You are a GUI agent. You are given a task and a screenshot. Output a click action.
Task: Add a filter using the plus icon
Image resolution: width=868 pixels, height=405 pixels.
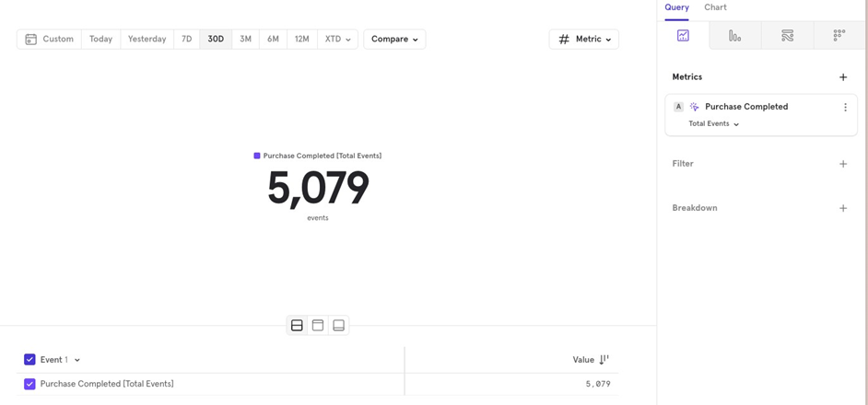tap(843, 164)
